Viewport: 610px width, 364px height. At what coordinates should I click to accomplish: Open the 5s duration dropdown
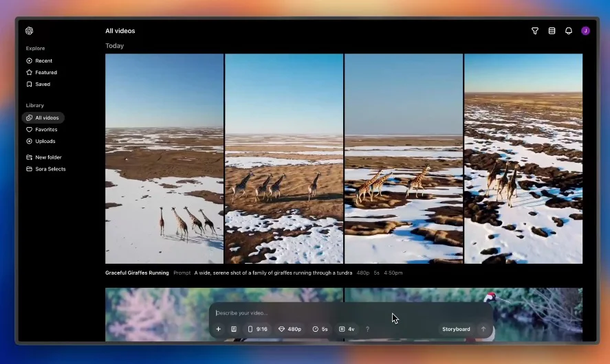(x=320, y=329)
